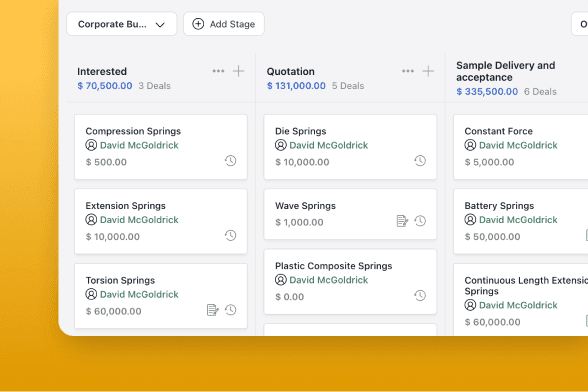Click the $ 5,000.00 Constant Force amount
This screenshot has height=392, width=588.
tap(489, 162)
